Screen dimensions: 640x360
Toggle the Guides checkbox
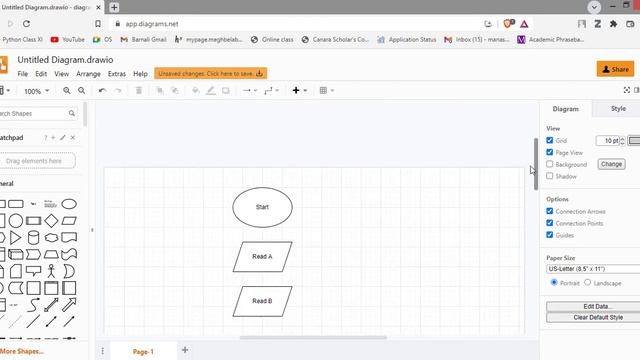(x=549, y=235)
